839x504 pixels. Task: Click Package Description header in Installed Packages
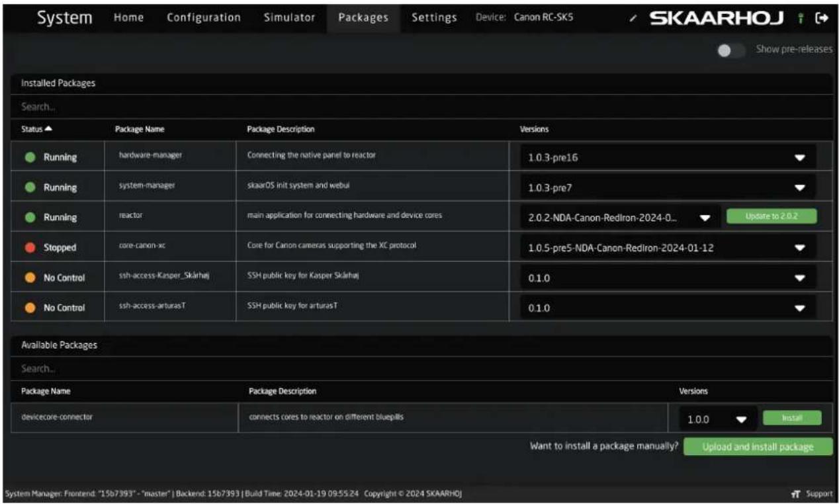coord(281,129)
